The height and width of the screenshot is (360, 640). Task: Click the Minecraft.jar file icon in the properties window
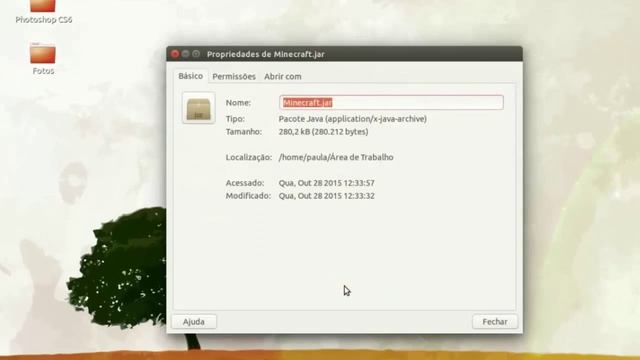[199, 108]
